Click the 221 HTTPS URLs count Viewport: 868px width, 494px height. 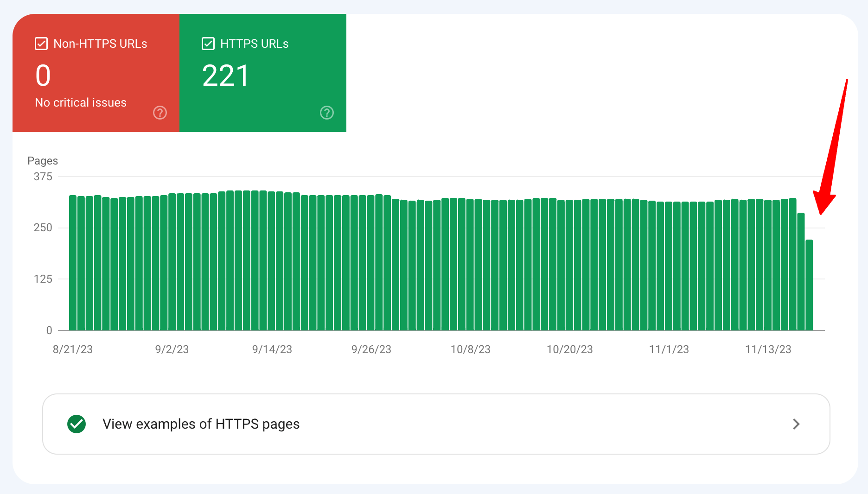[x=226, y=76]
